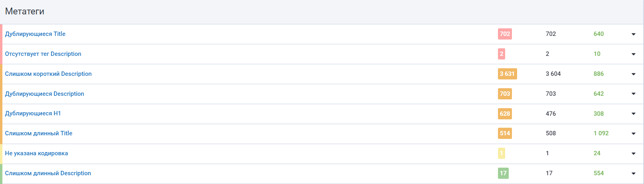Click the green 17 count badge
The image size is (644, 184).
[503, 173]
